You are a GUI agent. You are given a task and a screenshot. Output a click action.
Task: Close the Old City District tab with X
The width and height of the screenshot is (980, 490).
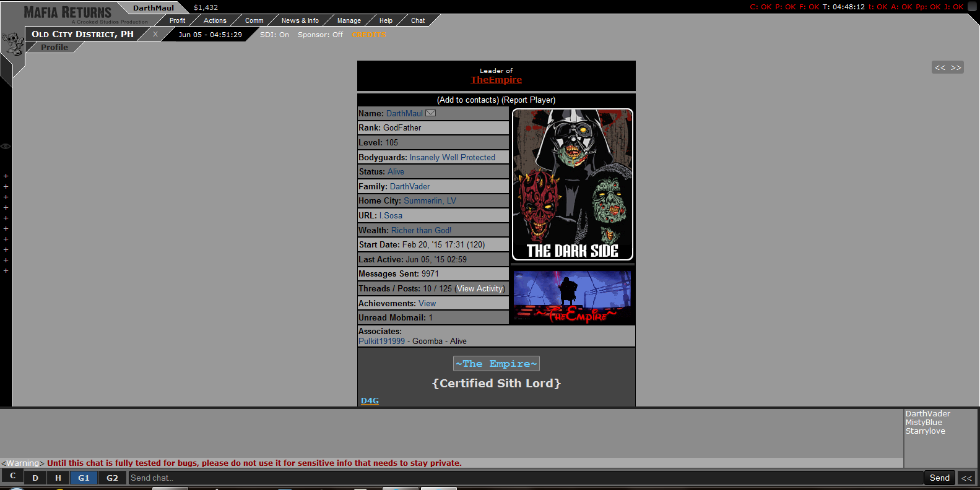[155, 34]
